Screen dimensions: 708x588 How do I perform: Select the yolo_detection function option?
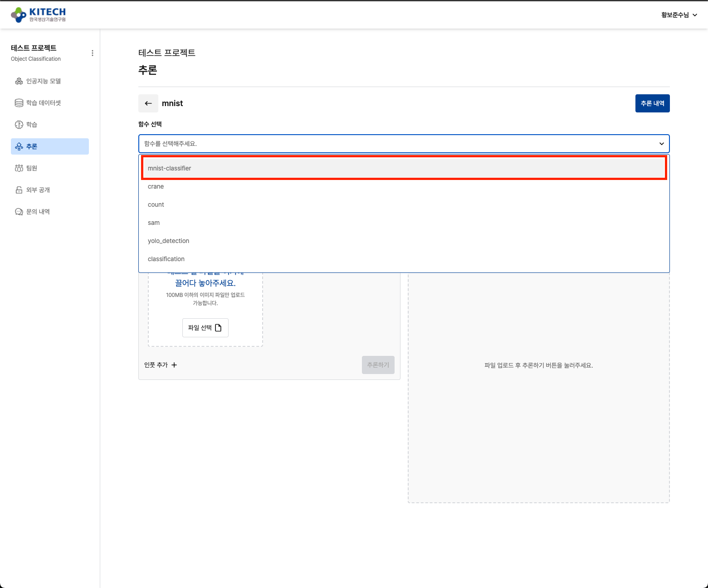168,241
